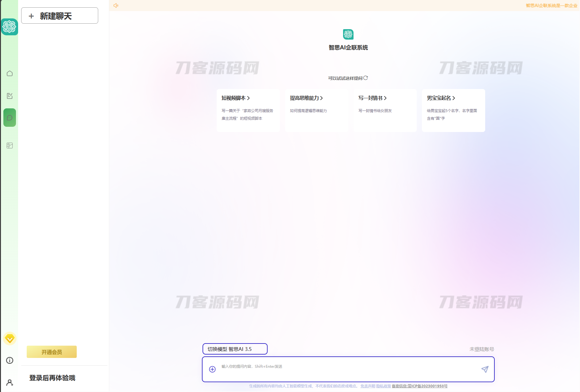The height and width of the screenshot is (392, 580).
Task: Open the image drawing icon in sidebar
Action: click(x=10, y=146)
